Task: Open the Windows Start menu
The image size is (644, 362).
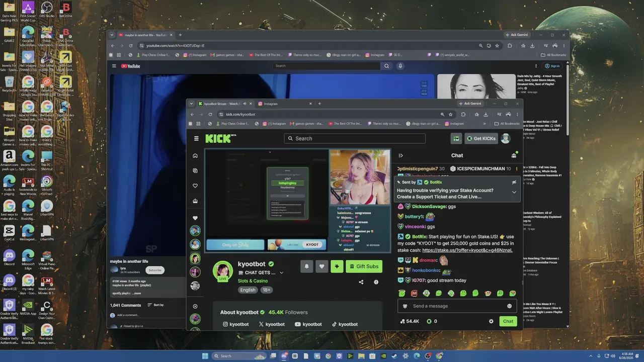Action: (205, 356)
